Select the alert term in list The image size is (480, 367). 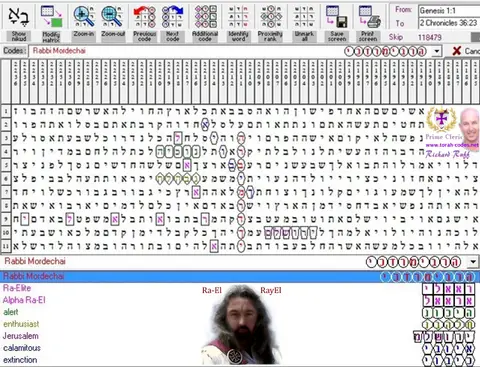click(11, 312)
